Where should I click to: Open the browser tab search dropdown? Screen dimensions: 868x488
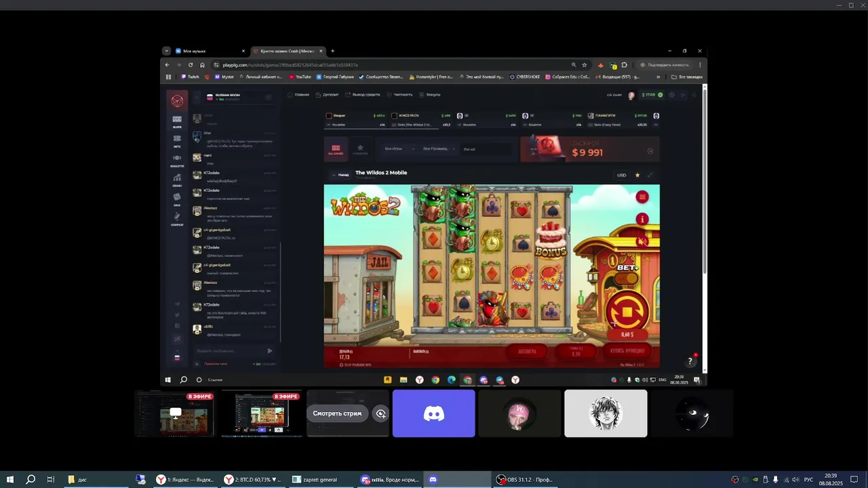(x=166, y=51)
